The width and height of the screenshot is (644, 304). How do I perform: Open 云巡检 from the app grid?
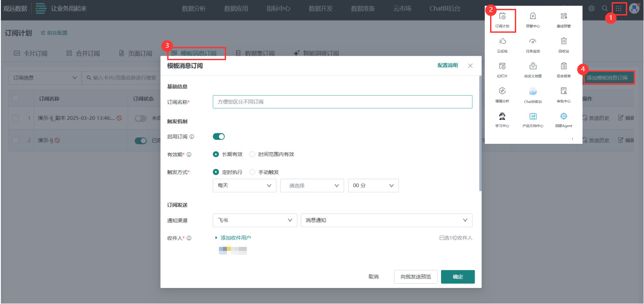[x=502, y=45]
